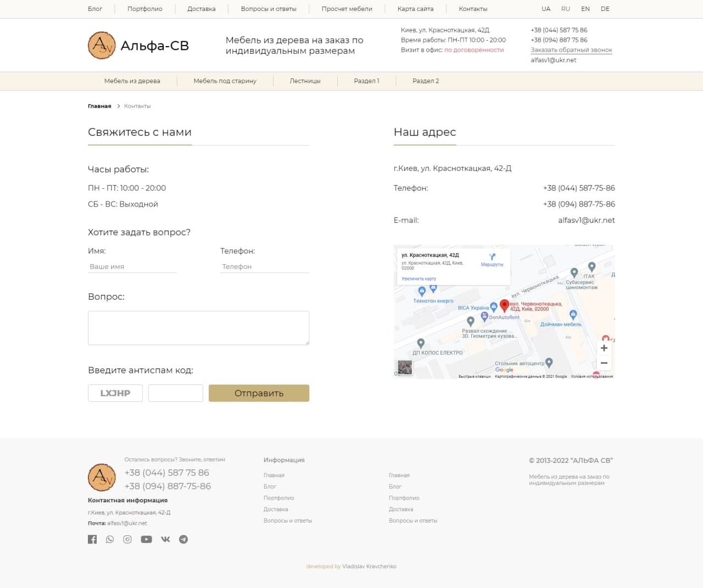The image size is (703, 588).
Task: Open Лестницы category
Action: pyautogui.click(x=305, y=81)
